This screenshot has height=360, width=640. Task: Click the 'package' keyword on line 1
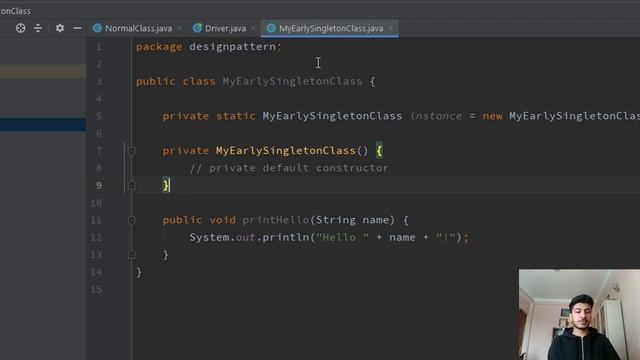[x=159, y=47]
